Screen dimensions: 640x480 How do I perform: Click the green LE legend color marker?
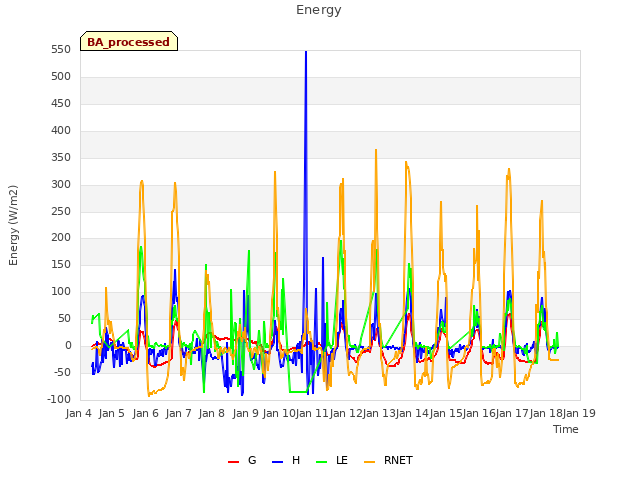(322, 462)
